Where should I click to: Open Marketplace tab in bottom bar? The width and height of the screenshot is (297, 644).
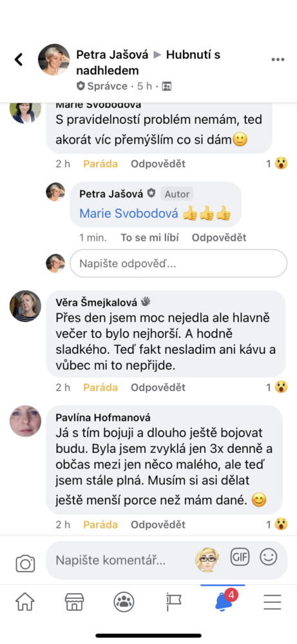pos(75,603)
